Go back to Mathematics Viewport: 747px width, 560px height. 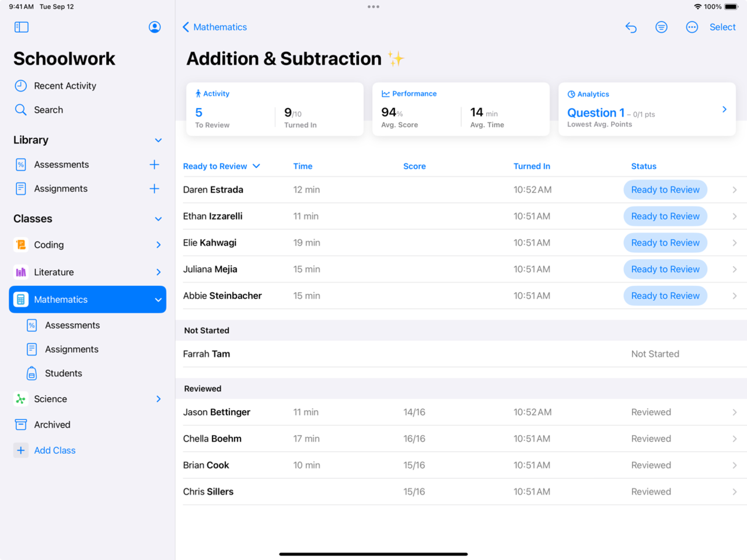[215, 27]
